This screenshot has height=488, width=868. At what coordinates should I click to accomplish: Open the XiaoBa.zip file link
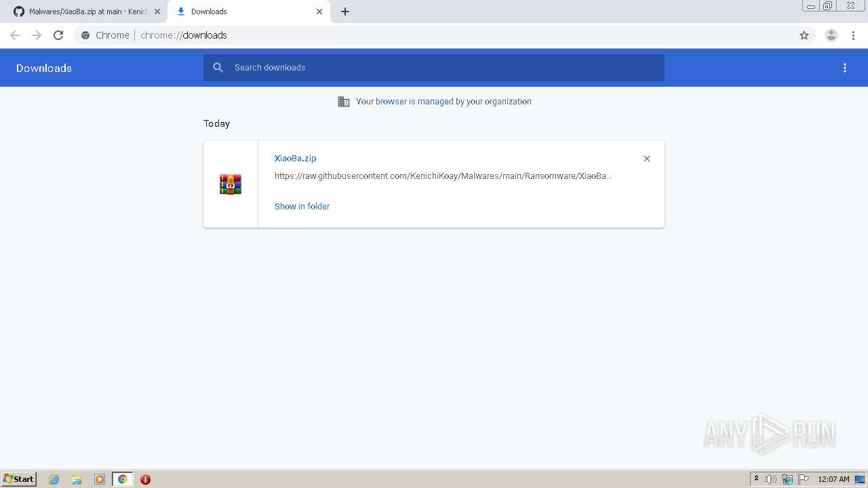(x=296, y=158)
